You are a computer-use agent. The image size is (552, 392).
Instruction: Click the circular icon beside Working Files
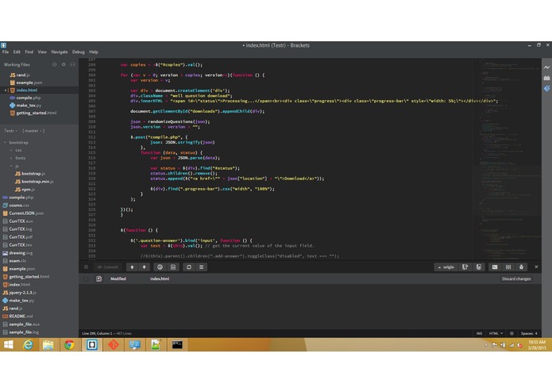point(54,65)
